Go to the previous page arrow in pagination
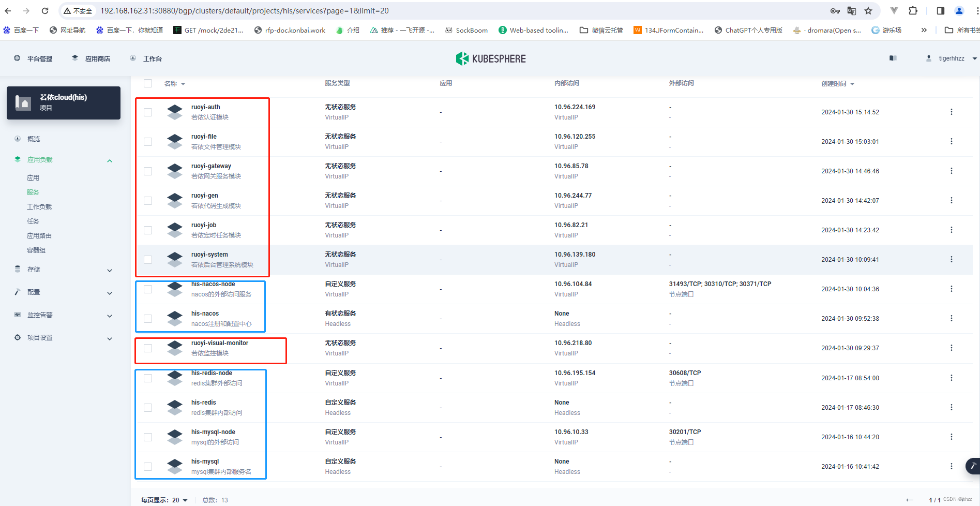Image resolution: width=980 pixels, height=506 pixels. click(x=910, y=500)
